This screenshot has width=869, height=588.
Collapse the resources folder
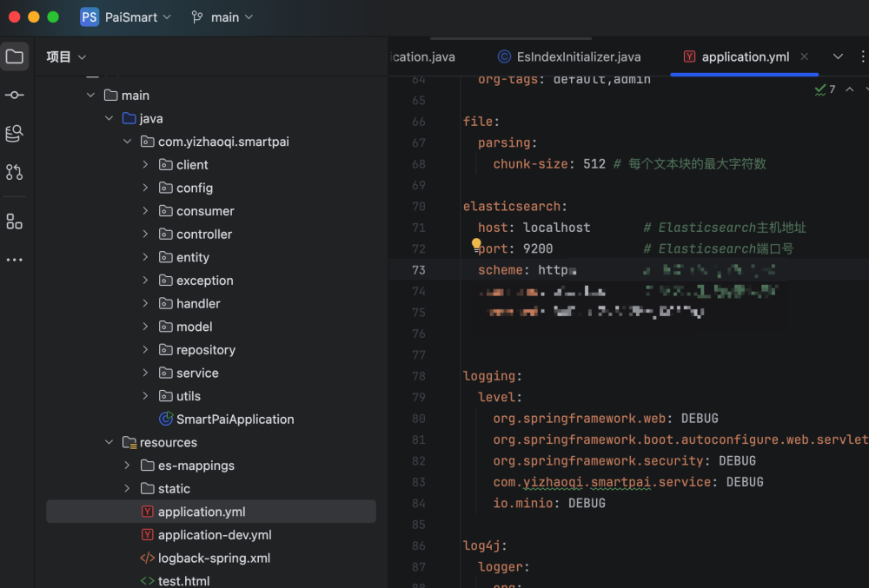[109, 442]
